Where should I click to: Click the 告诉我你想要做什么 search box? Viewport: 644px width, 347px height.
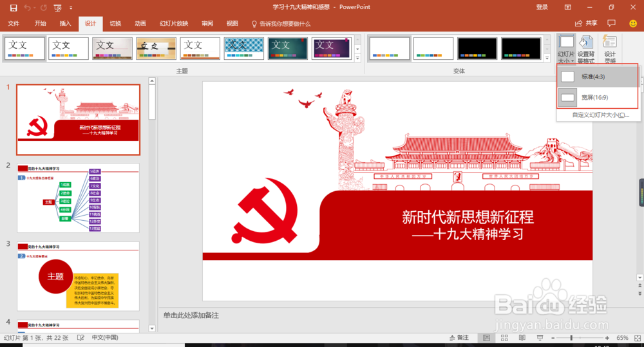pos(281,24)
